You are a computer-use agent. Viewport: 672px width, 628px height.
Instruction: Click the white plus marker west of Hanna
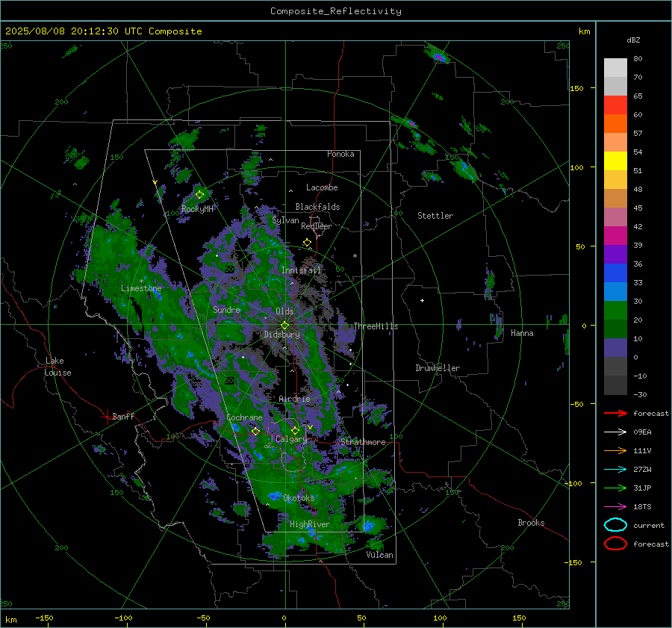coord(422,300)
